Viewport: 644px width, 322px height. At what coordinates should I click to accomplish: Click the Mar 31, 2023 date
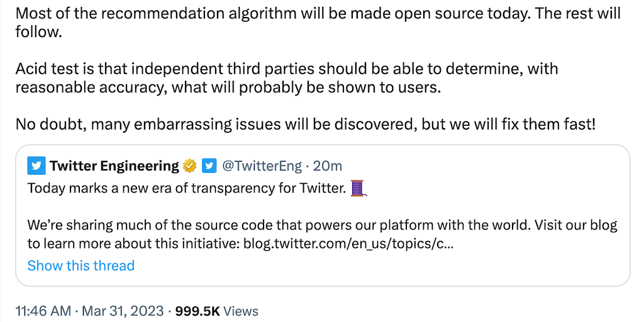coord(122,311)
